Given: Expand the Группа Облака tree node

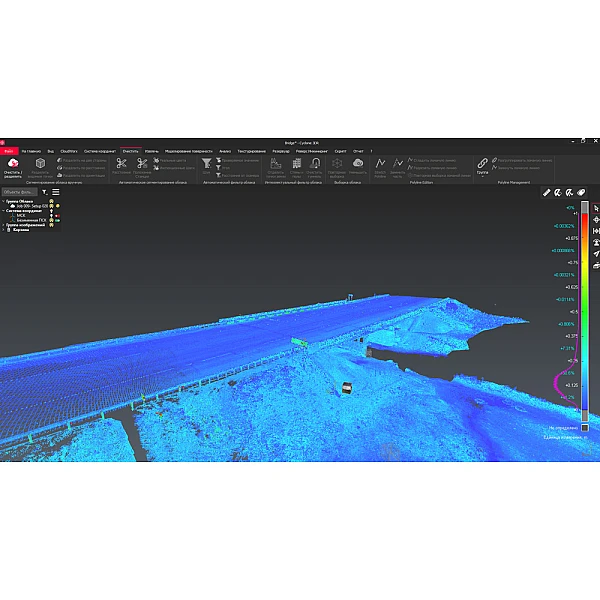Looking at the screenshot, I should click(3, 200).
